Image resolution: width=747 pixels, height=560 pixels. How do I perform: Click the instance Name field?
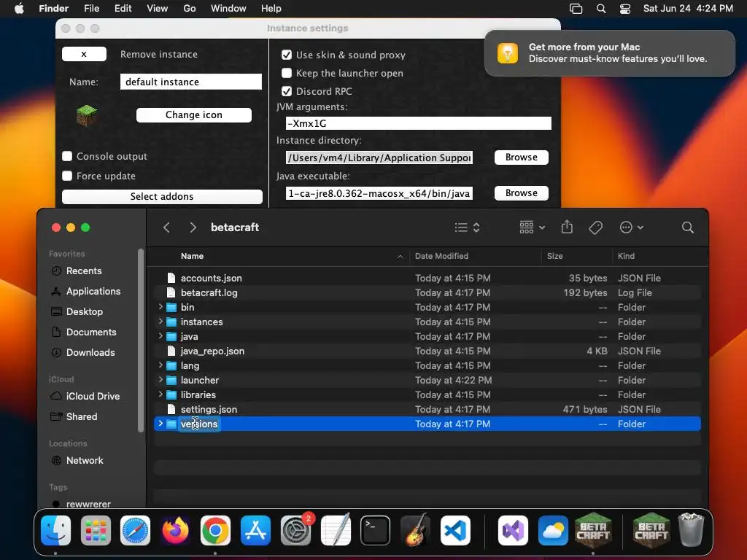click(190, 82)
